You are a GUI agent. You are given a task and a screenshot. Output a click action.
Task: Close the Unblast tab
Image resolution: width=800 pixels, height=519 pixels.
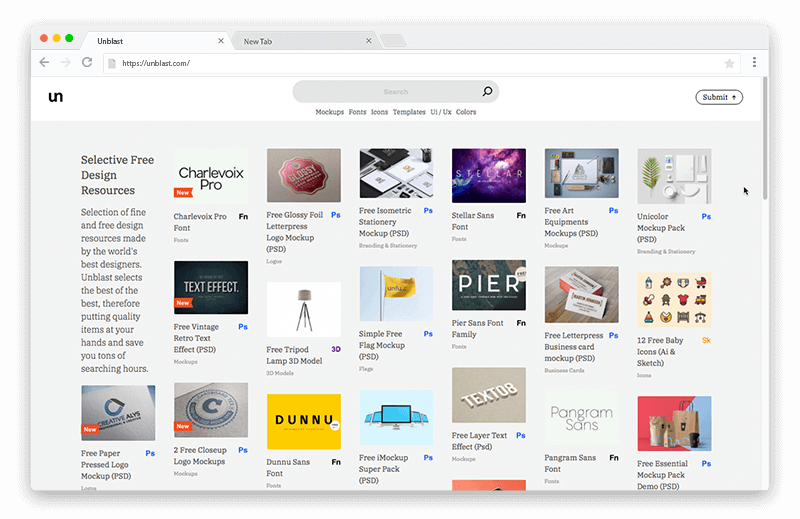[221, 41]
